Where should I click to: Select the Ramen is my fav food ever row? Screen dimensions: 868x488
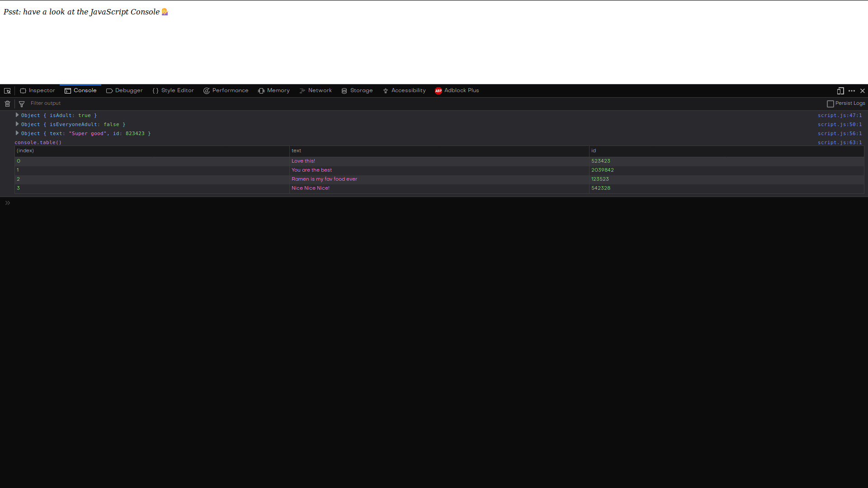324,178
